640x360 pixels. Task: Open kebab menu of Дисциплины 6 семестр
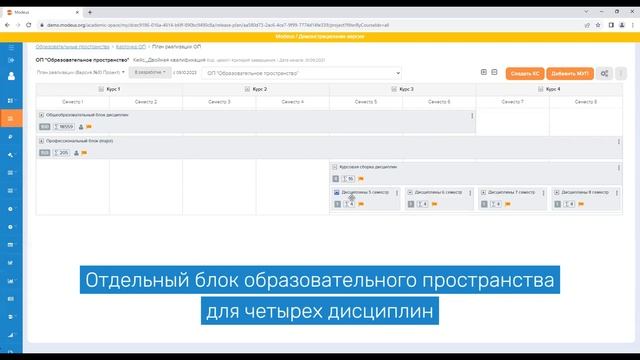tap(470, 193)
